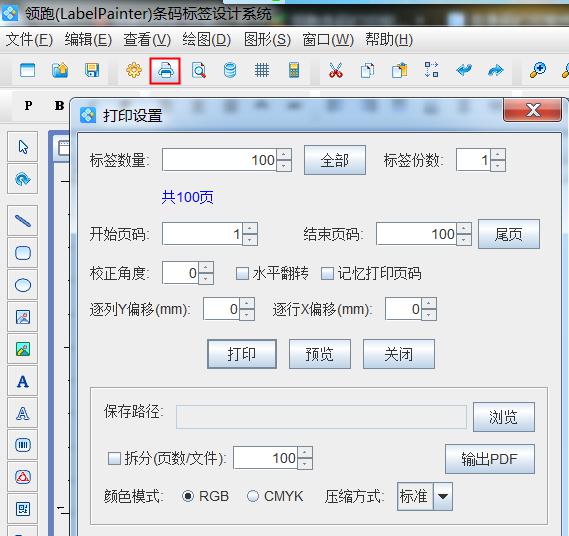The width and height of the screenshot is (569, 536).
Task: Open the 压缩方式 dropdown arrow
Action: [443, 496]
